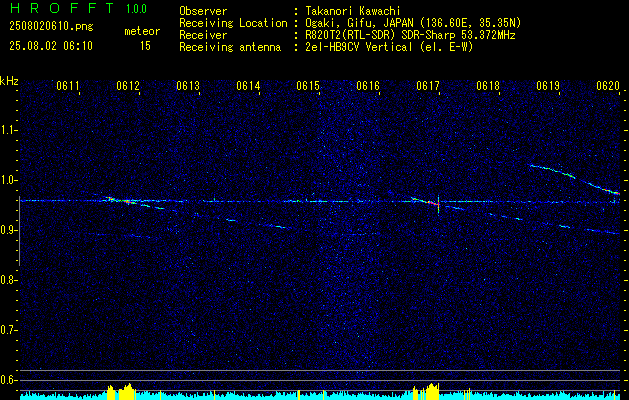Click the kHz axis unit label
Image resolution: width=629 pixels, height=400 pixels.
point(9,81)
